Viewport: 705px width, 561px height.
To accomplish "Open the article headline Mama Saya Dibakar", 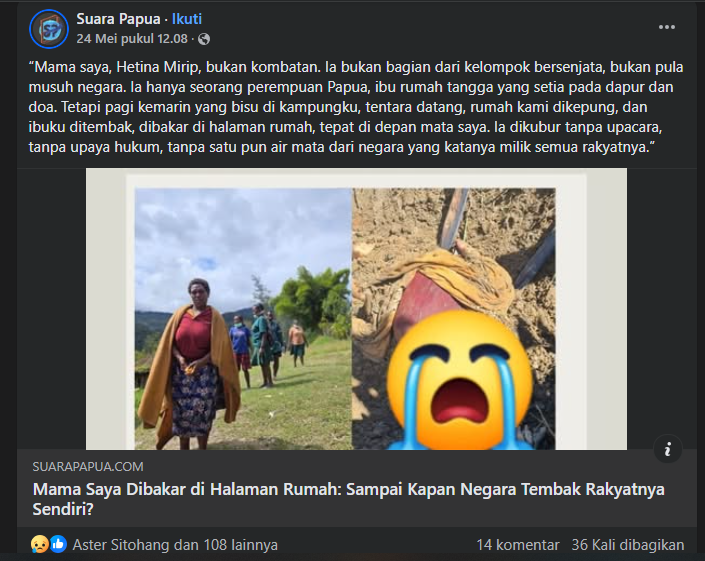I will [348, 499].
